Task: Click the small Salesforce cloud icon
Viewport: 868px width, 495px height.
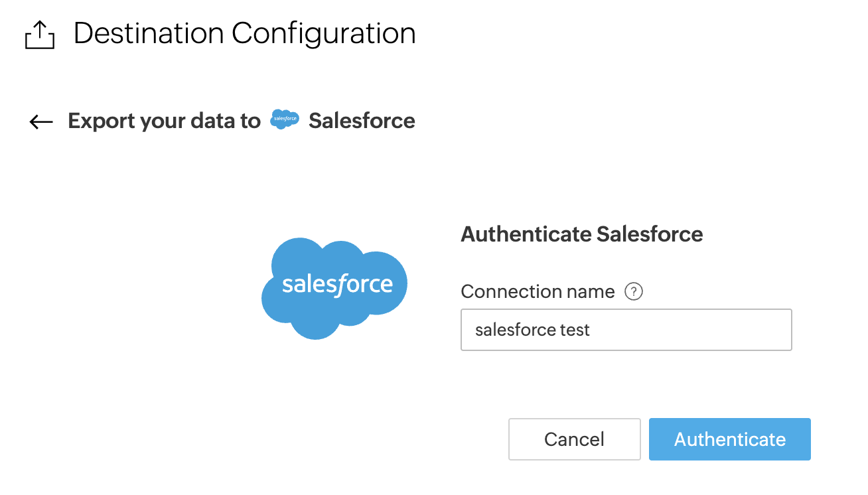Action: pos(285,119)
